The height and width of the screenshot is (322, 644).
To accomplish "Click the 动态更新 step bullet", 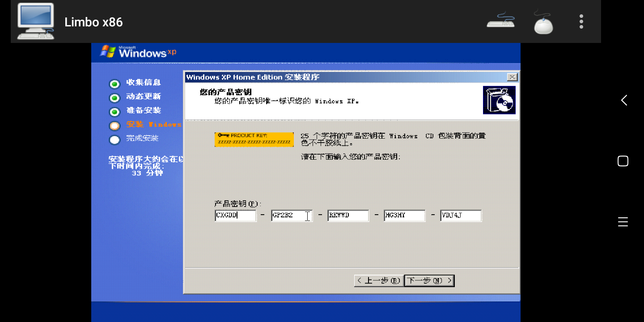I will [114, 97].
